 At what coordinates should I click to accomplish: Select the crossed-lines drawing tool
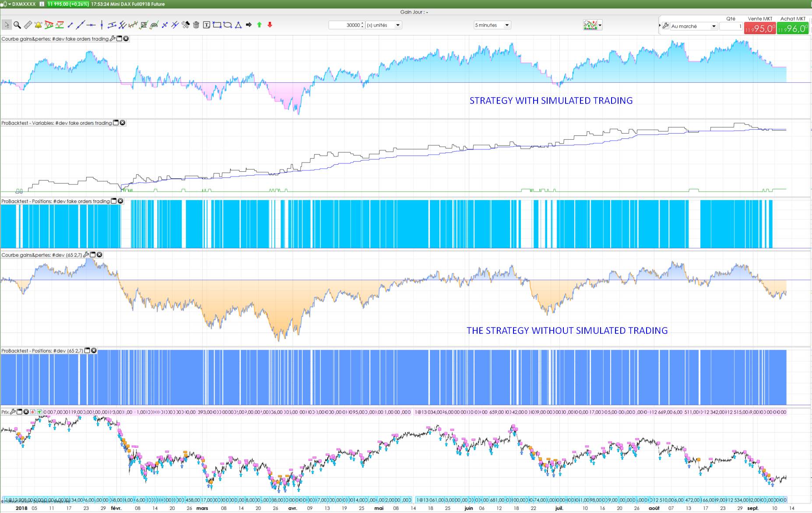165,25
